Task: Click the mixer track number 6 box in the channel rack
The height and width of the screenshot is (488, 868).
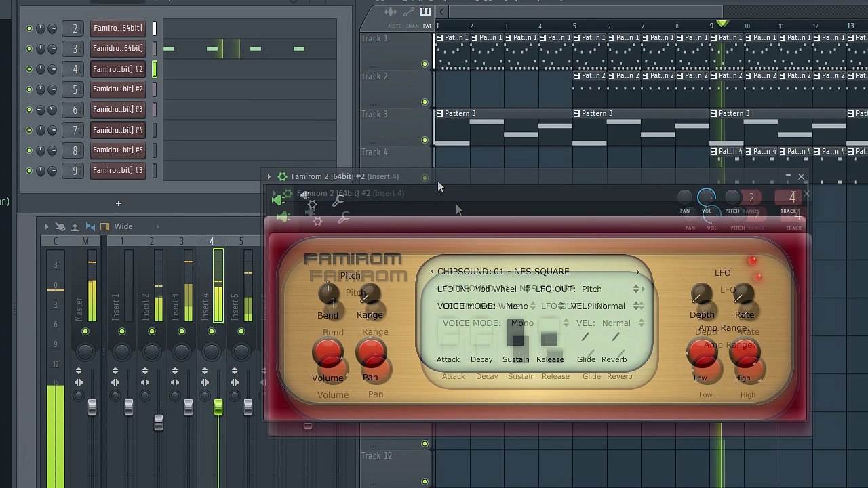Action: point(74,110)
